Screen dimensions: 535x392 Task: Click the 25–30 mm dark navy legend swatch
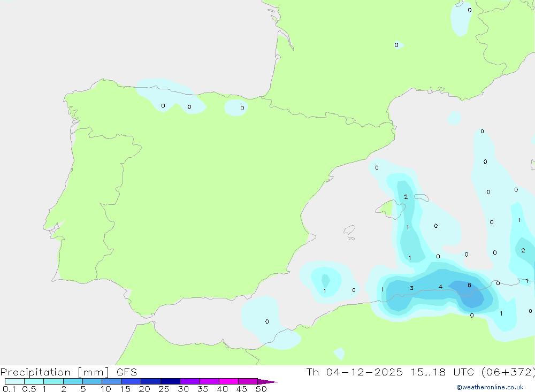point(170,381)
